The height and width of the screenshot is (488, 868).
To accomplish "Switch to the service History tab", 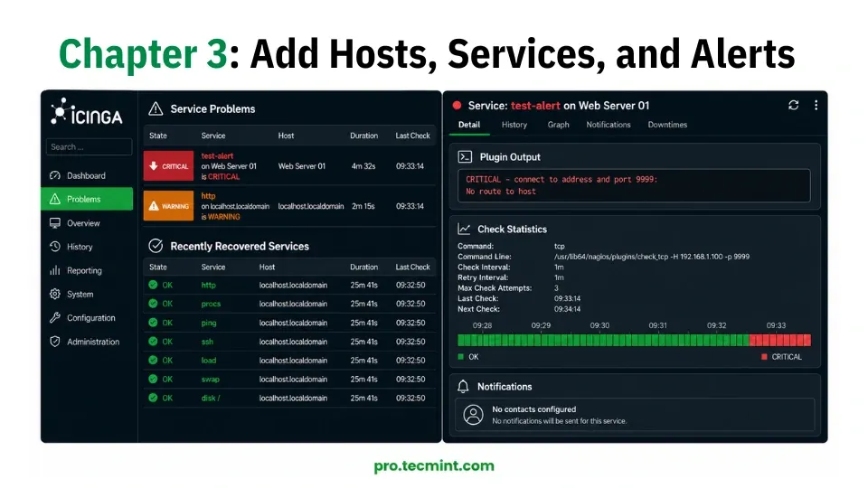I will (x=514, y=125).
